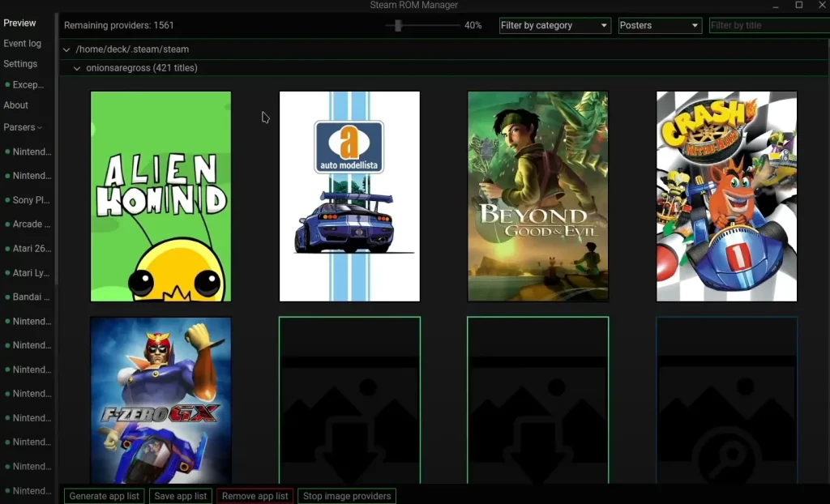This screenshot has width=830, height=504.
Task: Click the Remaining providers: 1561 status text
Action: tap(119, 25)
